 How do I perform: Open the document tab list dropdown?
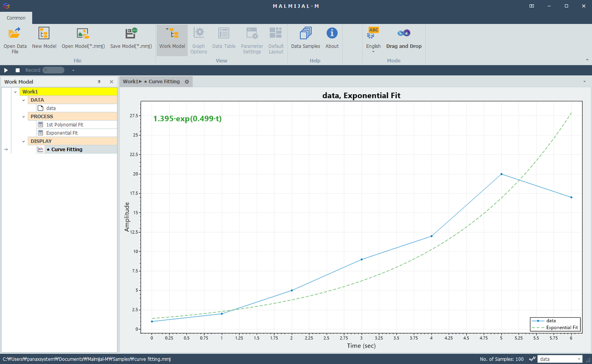pos(586,81)
